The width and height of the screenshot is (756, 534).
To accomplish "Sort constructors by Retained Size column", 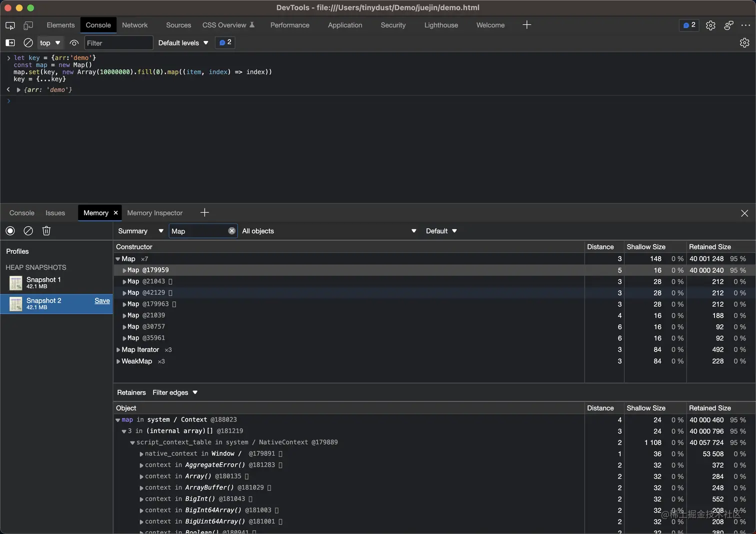I will [x=721, y=247].
